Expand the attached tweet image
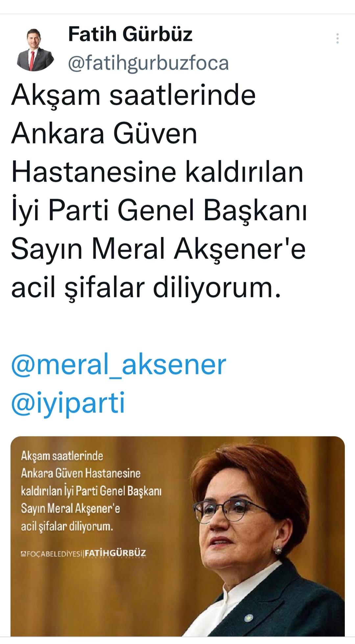 pyautogui.click(x=177, y=536)
